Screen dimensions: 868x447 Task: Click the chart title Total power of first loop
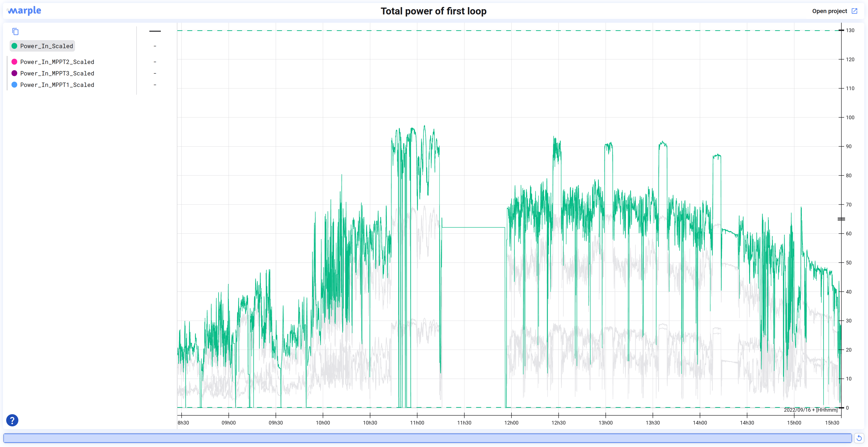[433, 11]
